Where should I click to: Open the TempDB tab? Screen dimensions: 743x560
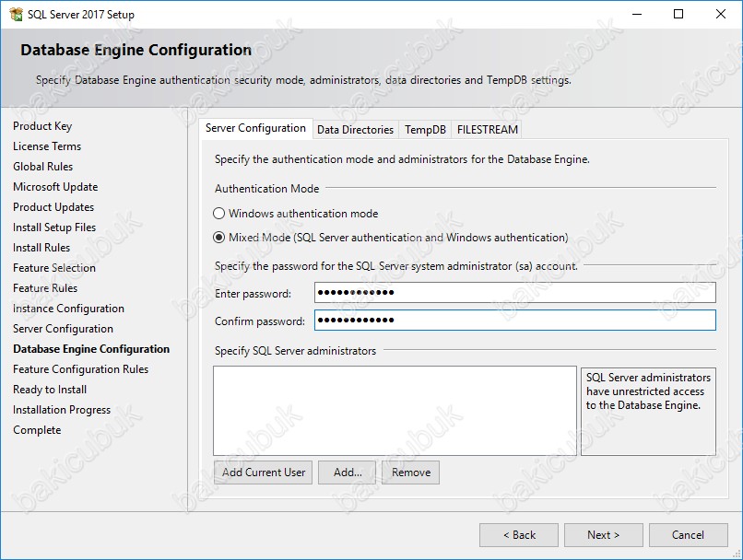(x=425, y=130)
